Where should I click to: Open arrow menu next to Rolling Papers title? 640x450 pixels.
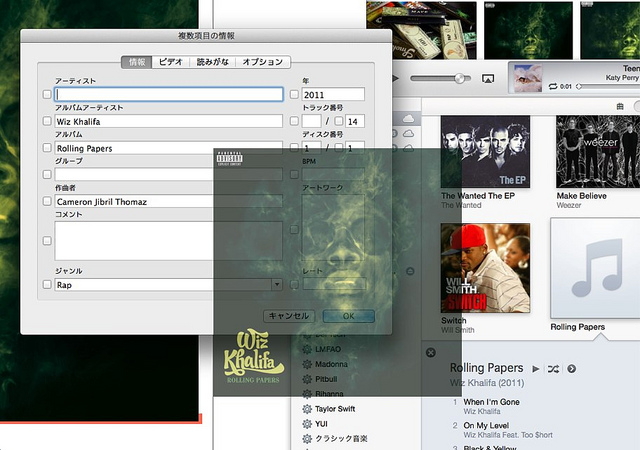pyautogui.click(x=571, y=369)
